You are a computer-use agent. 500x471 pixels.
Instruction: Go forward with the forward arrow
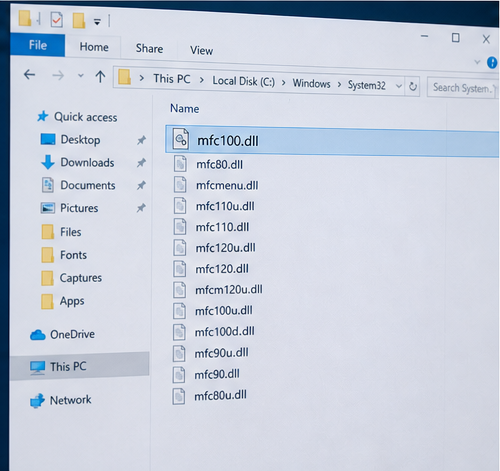click(x=58, y=76)
